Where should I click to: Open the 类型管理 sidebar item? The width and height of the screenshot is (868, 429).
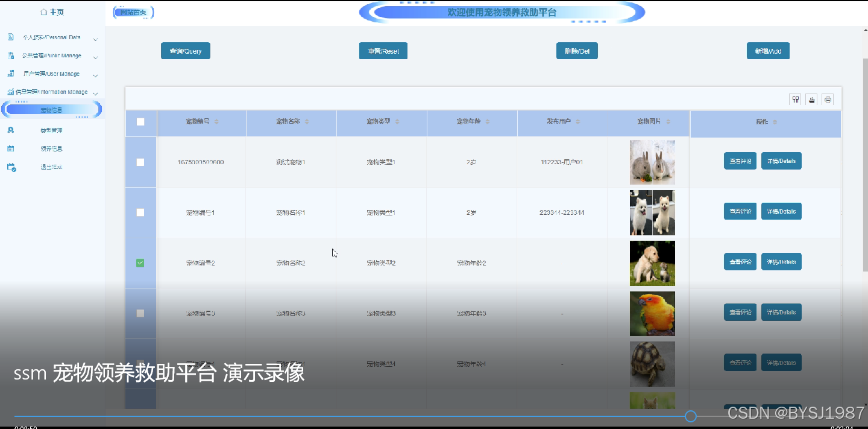tap(52, 130)
